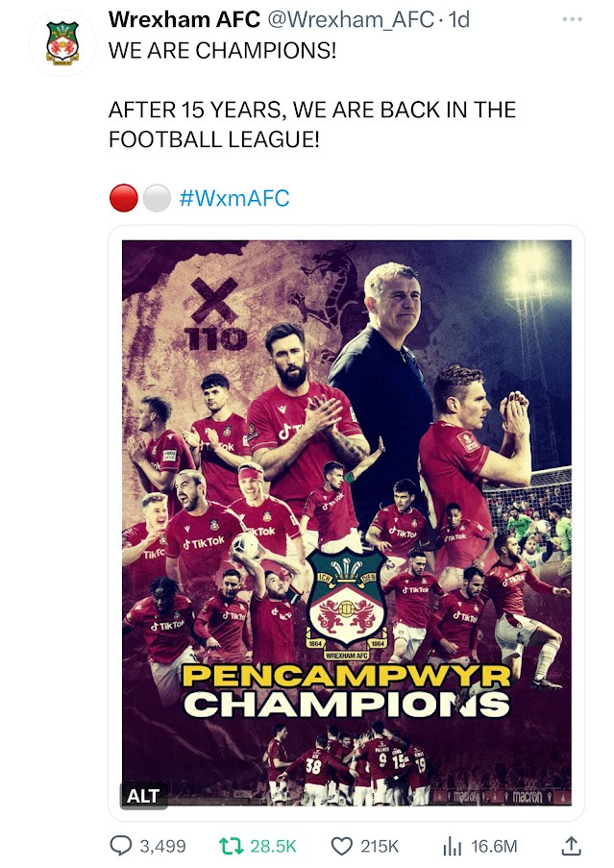Open the @Wrexham_AFC handle link
Image resolution: width=614 pixels, height=868 pixels.
352,20
